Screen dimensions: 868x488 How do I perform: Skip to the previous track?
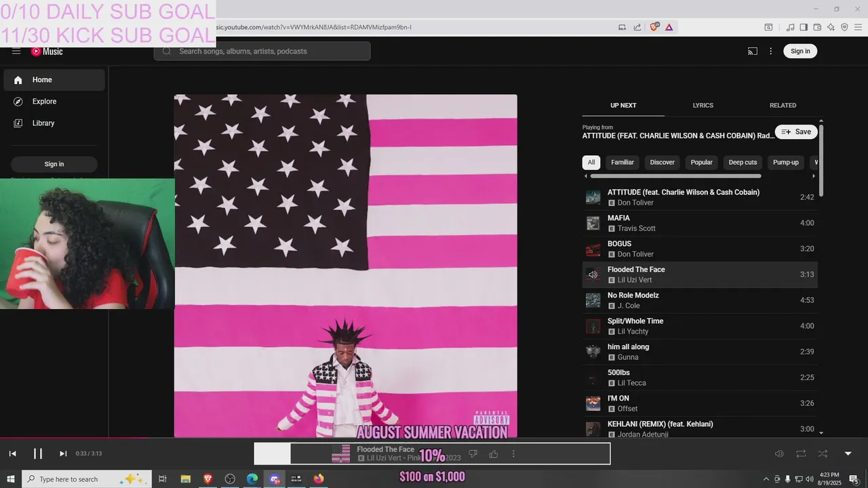(x=12, y=453)
